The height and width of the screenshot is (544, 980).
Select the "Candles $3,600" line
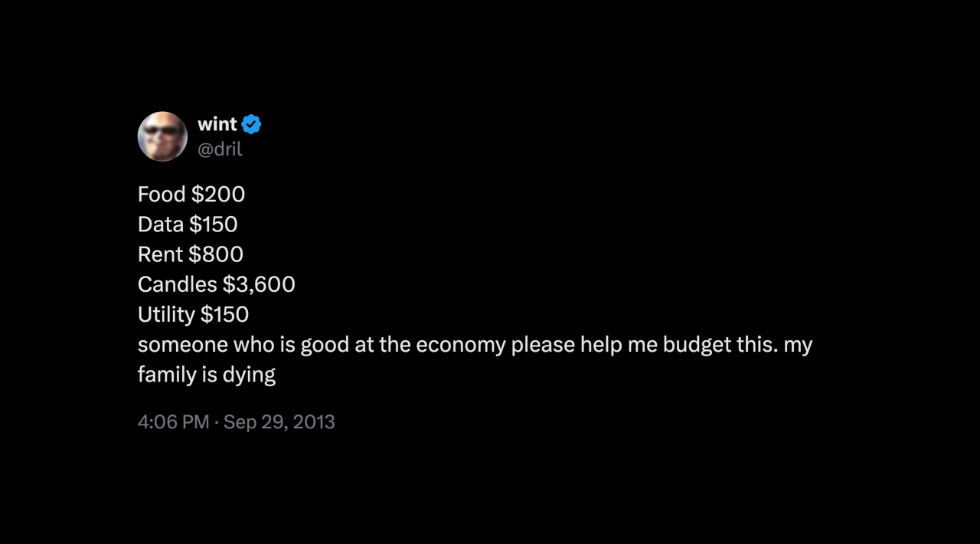coord(217,284)
